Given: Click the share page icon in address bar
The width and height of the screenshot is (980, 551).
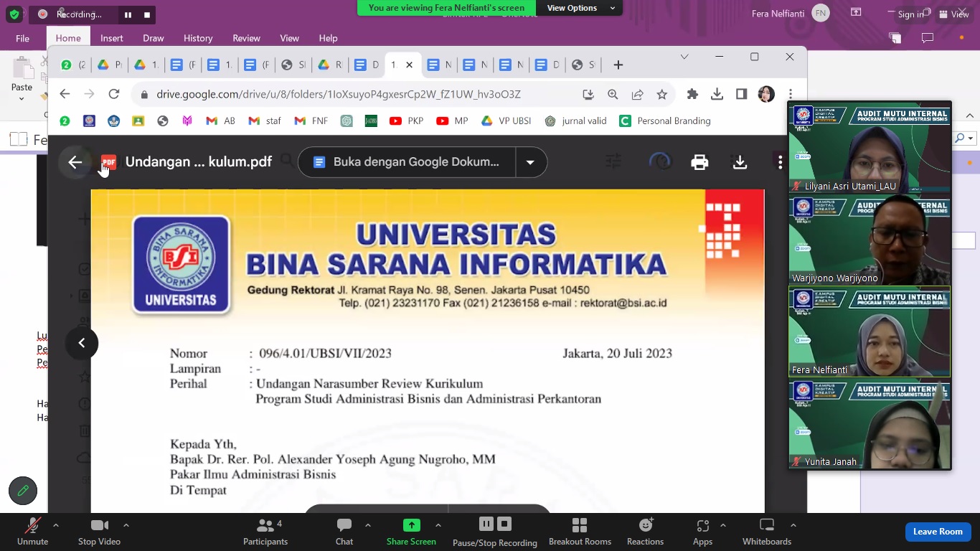Looking at the screenshot, I should [x=637, y=94].
